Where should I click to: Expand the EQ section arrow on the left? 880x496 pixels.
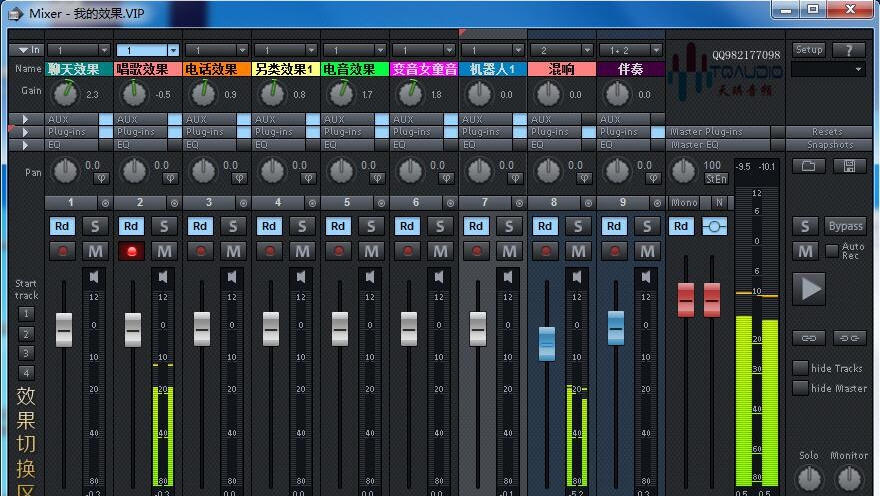(x=13, y=145)
